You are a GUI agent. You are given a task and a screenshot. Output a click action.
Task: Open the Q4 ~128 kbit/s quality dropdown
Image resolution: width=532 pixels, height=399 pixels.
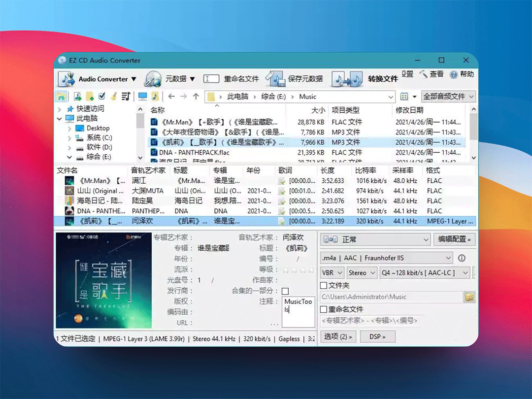pos(425,273)
